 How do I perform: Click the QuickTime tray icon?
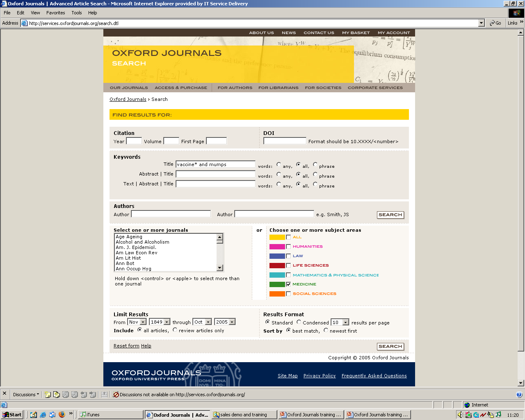pos(476,415)
